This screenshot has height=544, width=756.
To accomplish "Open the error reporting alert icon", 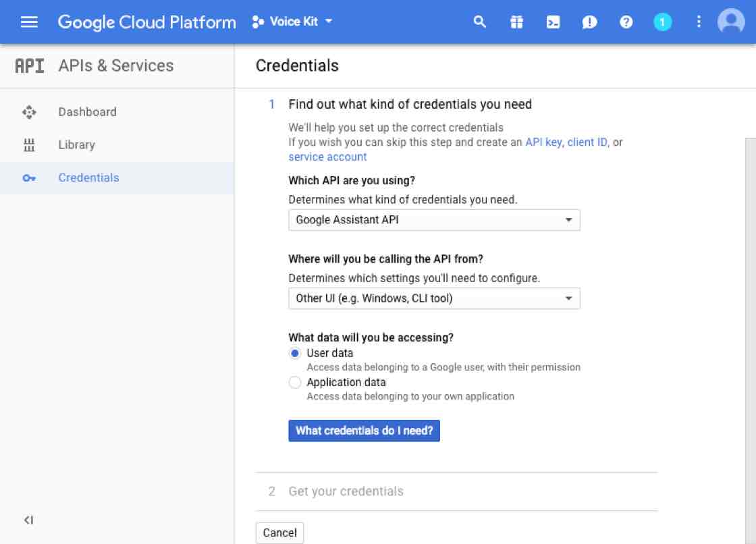I will coord(589,22).
